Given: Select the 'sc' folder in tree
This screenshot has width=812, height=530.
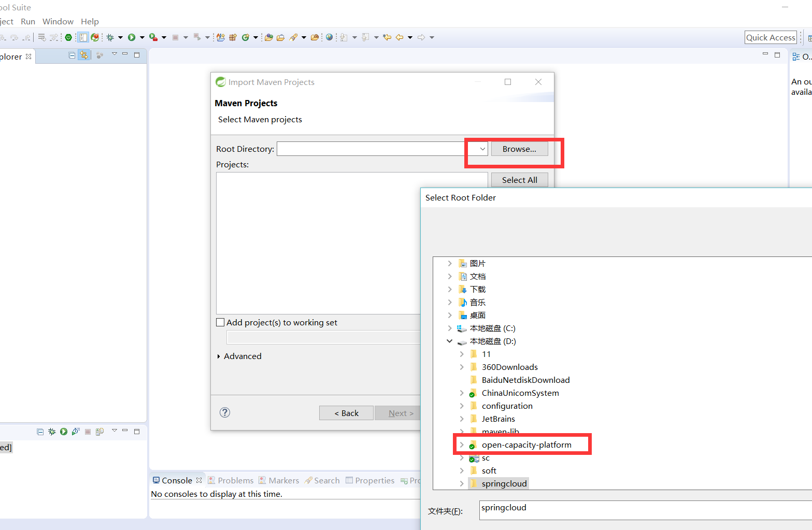Looking at the screenshot, I should [x=485, y=457].
